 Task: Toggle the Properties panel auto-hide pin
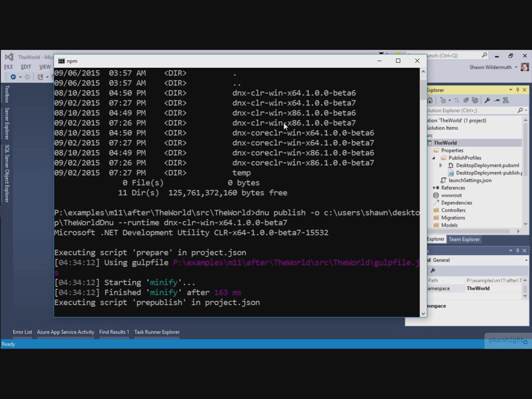(x=518, y=251)
